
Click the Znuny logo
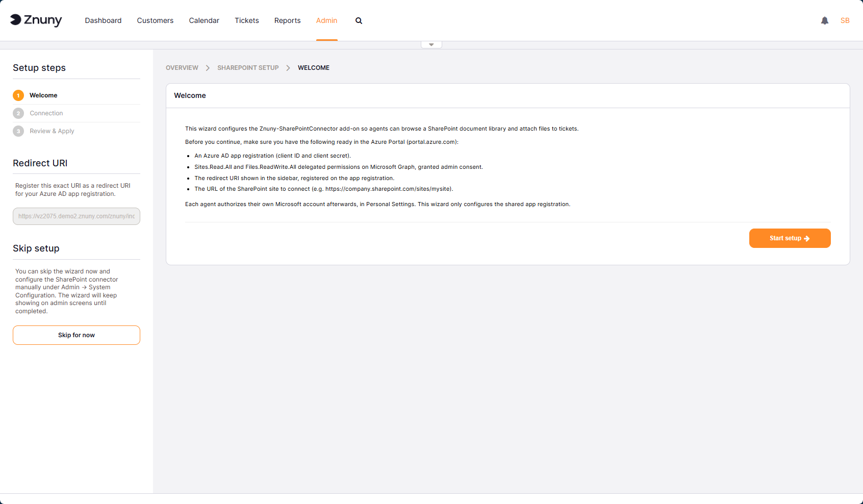tap(36, 20)
